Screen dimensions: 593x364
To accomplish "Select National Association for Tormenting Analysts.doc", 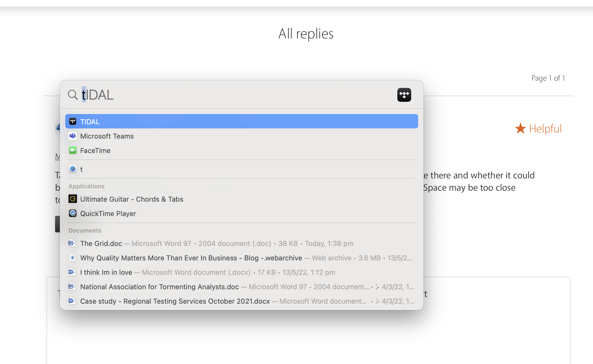I will pyautogui.click(x=159, y=287).
